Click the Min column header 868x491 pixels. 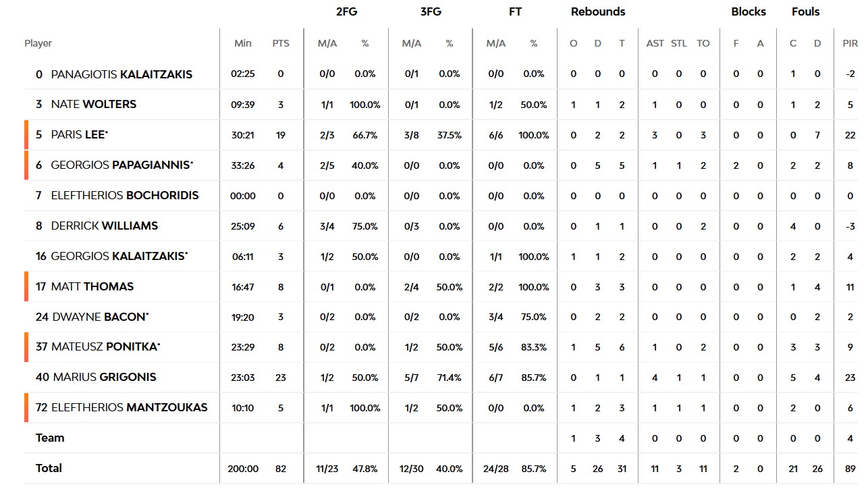pyautogui.click(x=243, y=43)
